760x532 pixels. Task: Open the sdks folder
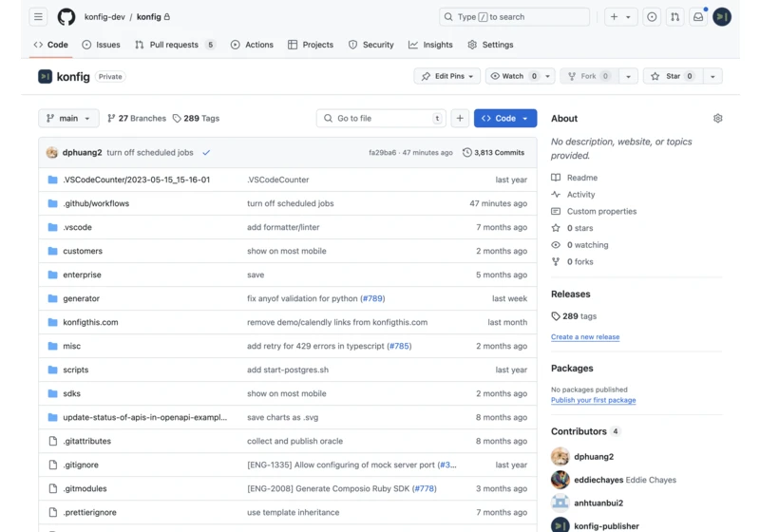tap(72, 393)
